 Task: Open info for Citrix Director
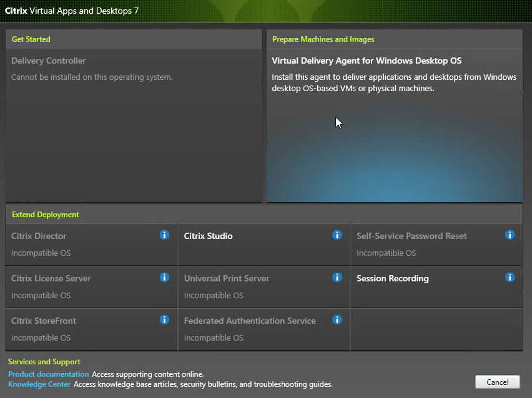[165, 235]
